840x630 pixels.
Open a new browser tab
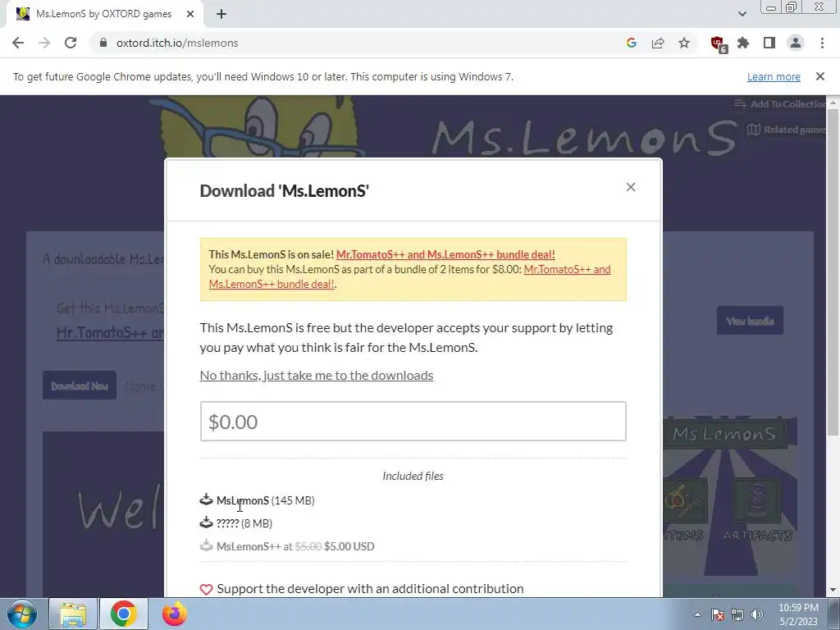(x=221, y=15)
